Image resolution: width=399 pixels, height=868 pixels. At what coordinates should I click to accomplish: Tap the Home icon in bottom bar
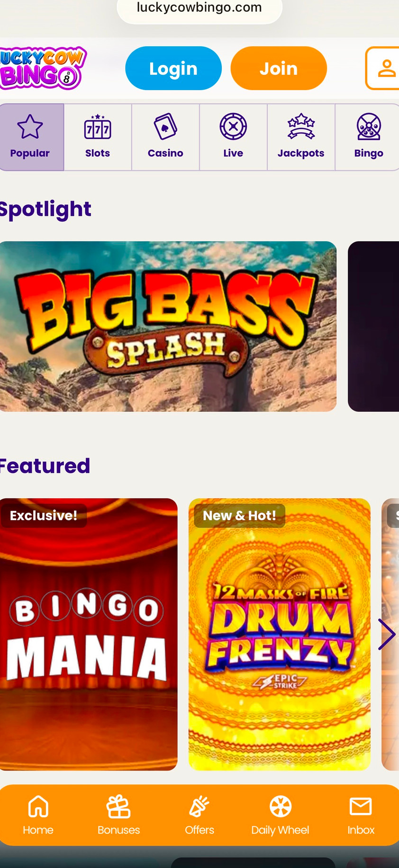[38, 815]
